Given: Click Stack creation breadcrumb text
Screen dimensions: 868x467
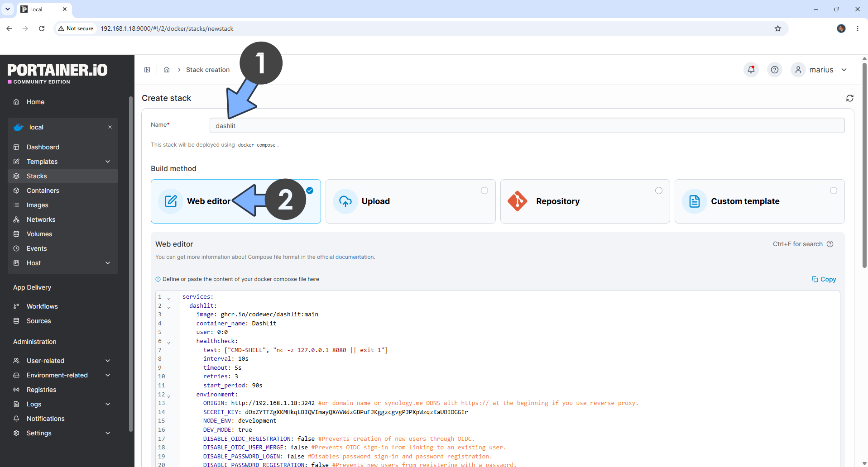Looking at the screenshot, I should coord(208,70).
